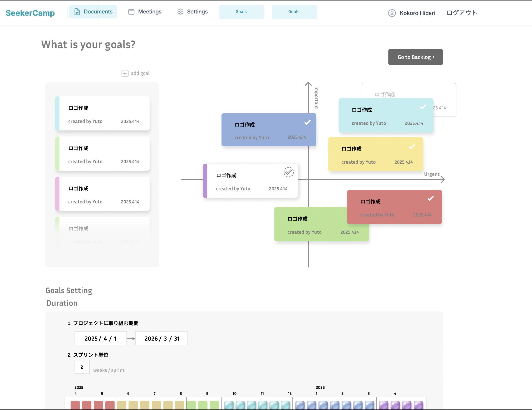Click the end date field 2026/3/31
The image size is (532, 410).
pyautogui.click(x=161, y=338)
